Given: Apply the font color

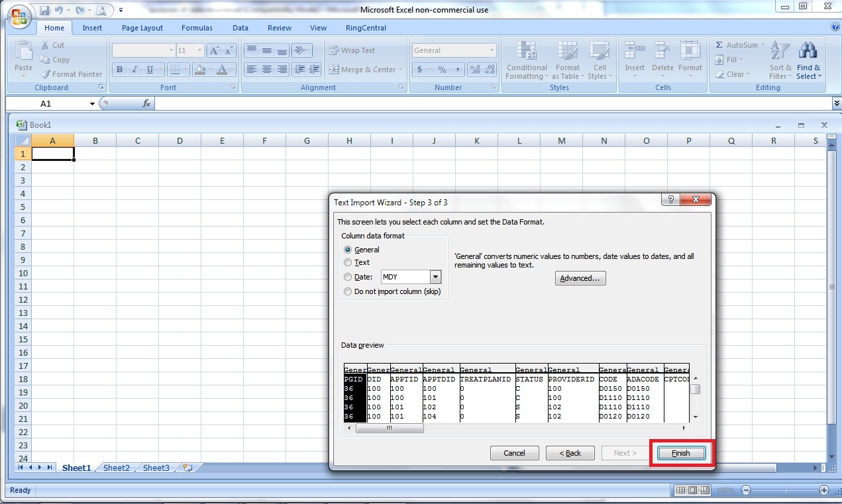Looking at the screenshot, I should (222, 70).
